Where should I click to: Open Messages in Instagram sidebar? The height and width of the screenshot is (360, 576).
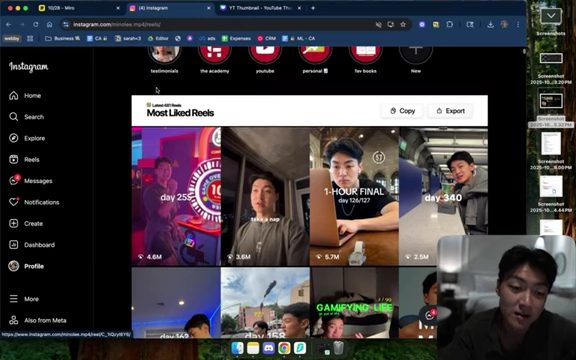click(x=30, y=181)
